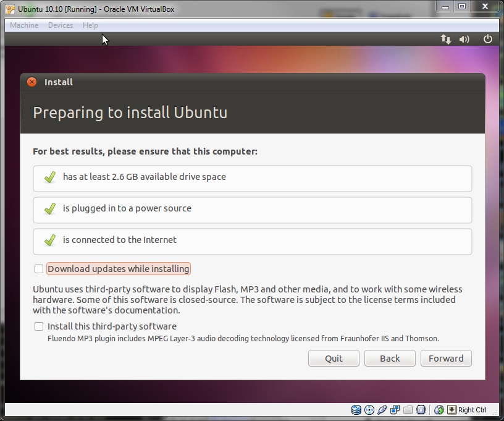Click the VirtualBox app icon in title bar

[10, 9]
